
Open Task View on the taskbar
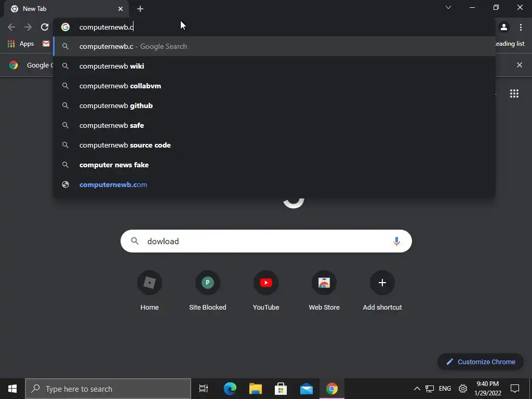[x=204, y=389]
